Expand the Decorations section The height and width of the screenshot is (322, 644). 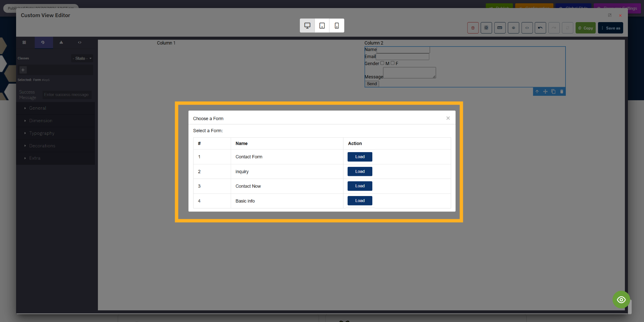(42, 145)
